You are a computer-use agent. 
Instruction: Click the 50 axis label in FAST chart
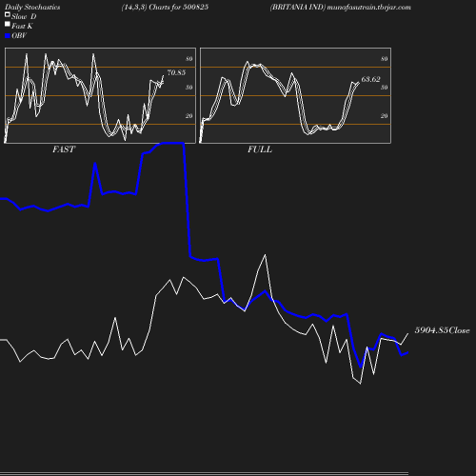click(189, 88)
